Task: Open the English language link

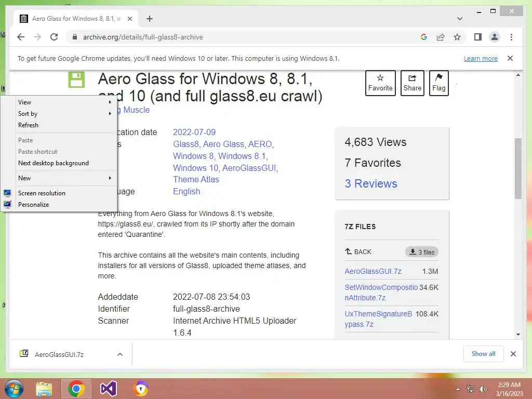Action: (187, 191)
